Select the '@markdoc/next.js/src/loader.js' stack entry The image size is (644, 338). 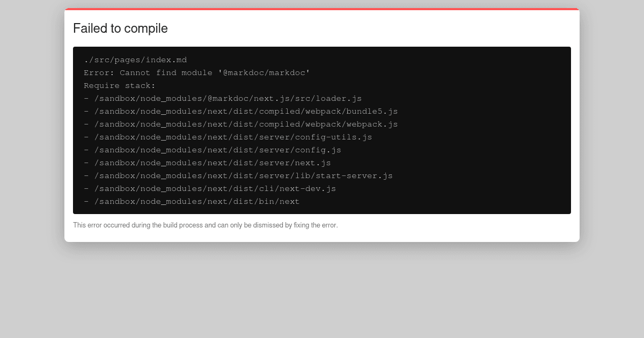(x=228, y=98)
